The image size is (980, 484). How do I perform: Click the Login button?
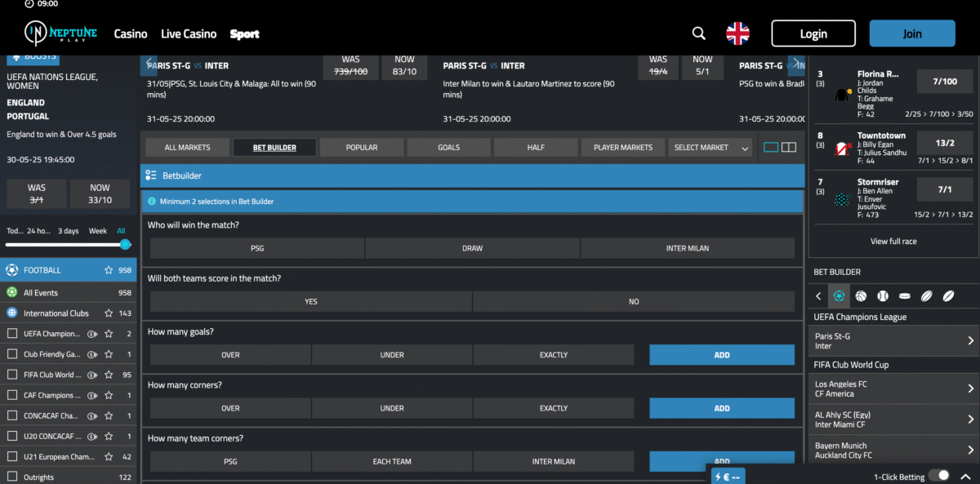click(813, 33)
